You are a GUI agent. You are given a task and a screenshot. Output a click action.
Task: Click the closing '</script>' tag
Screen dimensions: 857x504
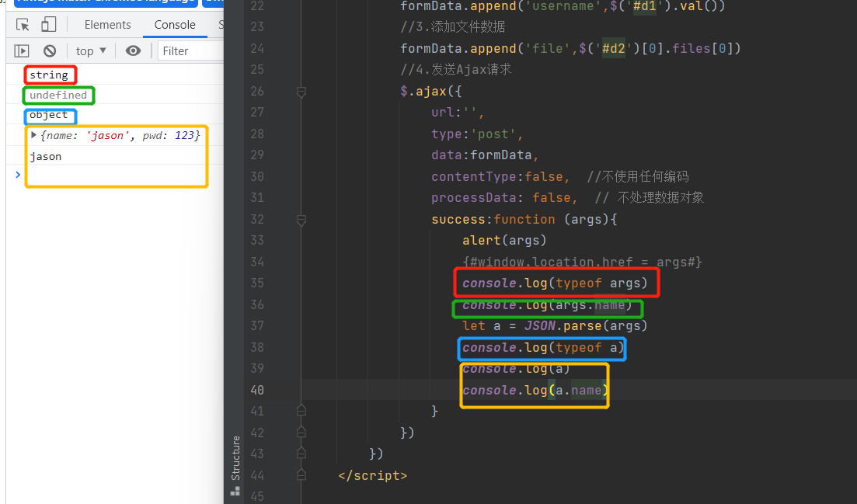point(373,475)
